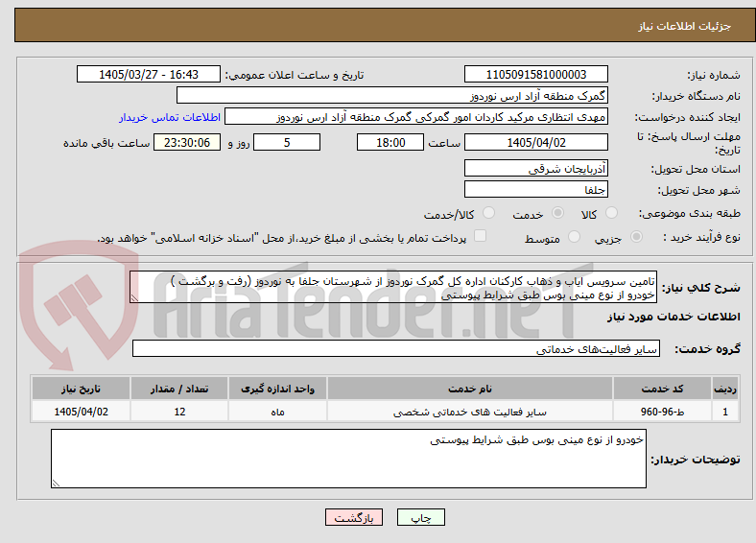Select the متوسط purchase type radio
Image resolution: width=756 pixels, height=543 pixels.
coord(574,236)
